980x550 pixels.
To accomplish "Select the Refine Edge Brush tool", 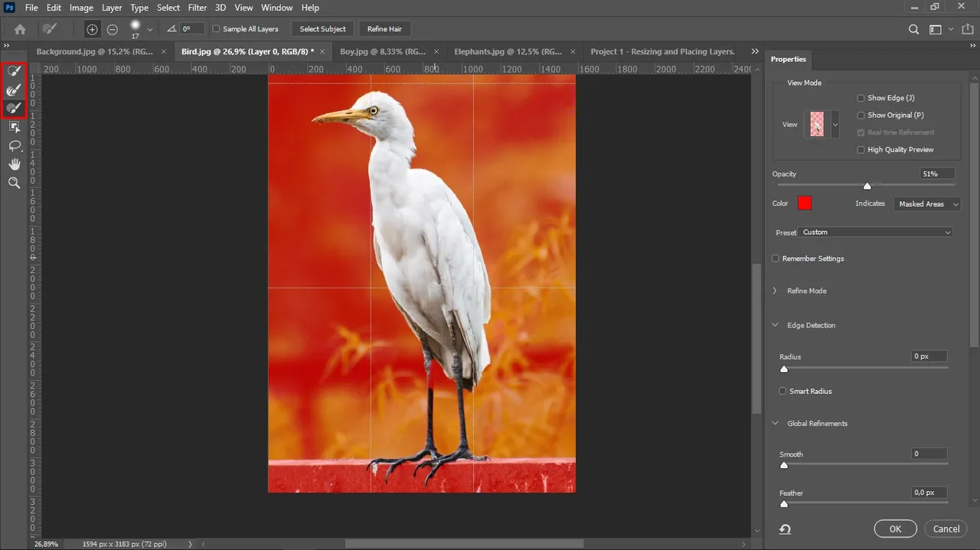I will [x=14, y=89].
